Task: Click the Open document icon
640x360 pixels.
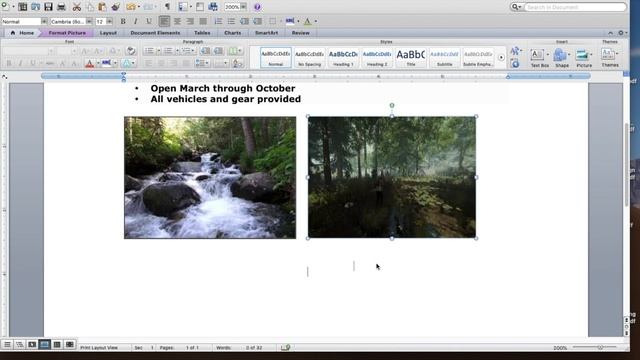Action: (36, 7)
